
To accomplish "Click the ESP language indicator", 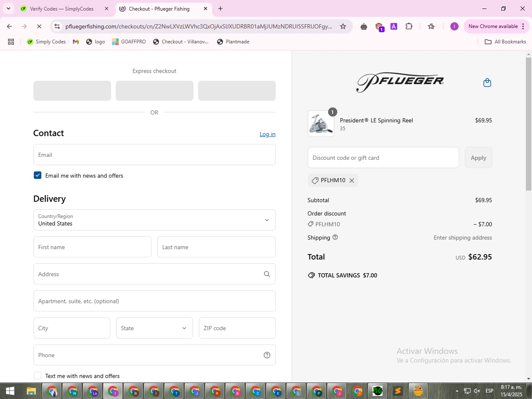I will (x=489, y=391).
